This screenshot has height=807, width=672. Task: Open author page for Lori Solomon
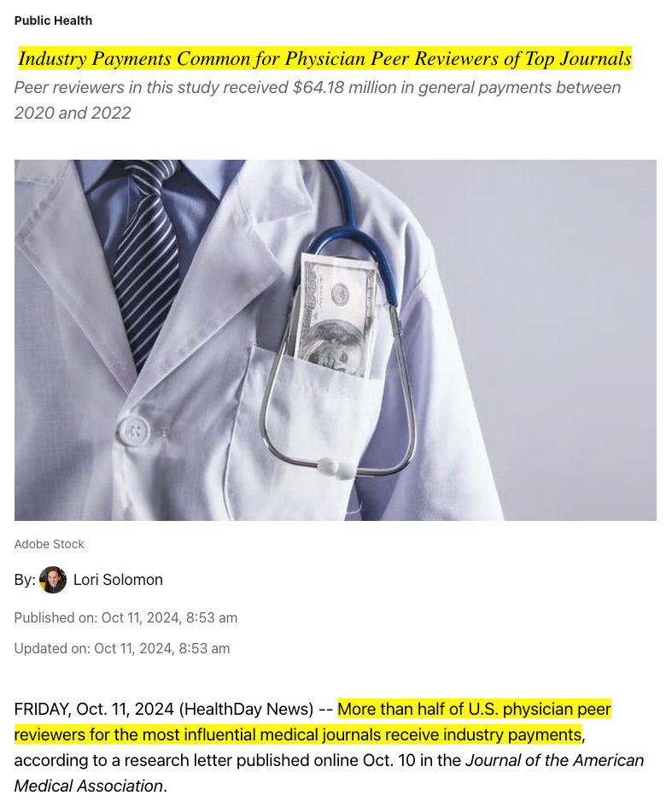[x=118, y=580]
